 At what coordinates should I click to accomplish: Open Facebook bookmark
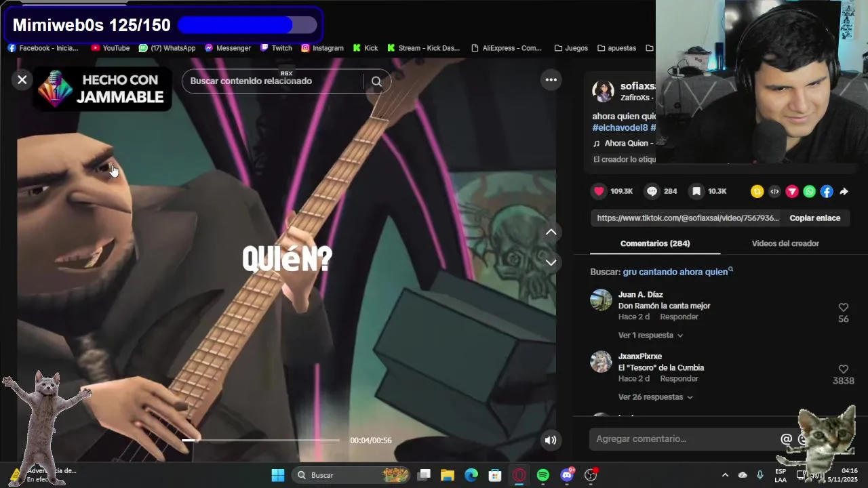click(43, 48)
